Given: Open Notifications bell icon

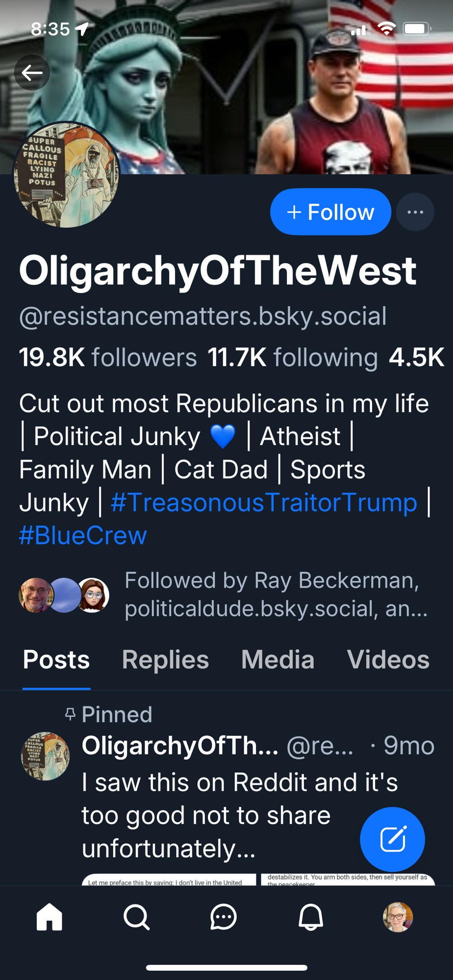Looking at the screenshot, I should pyautogui.click(x=311, y=917).
